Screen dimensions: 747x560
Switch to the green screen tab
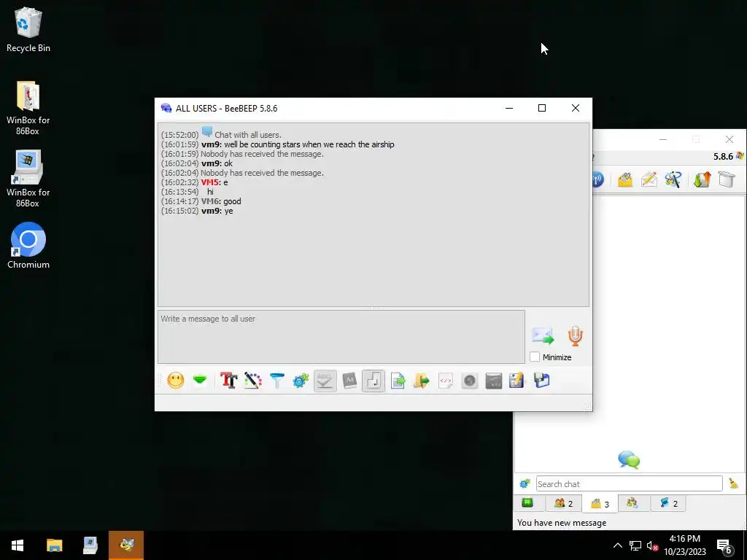click(x=527, y=503)
